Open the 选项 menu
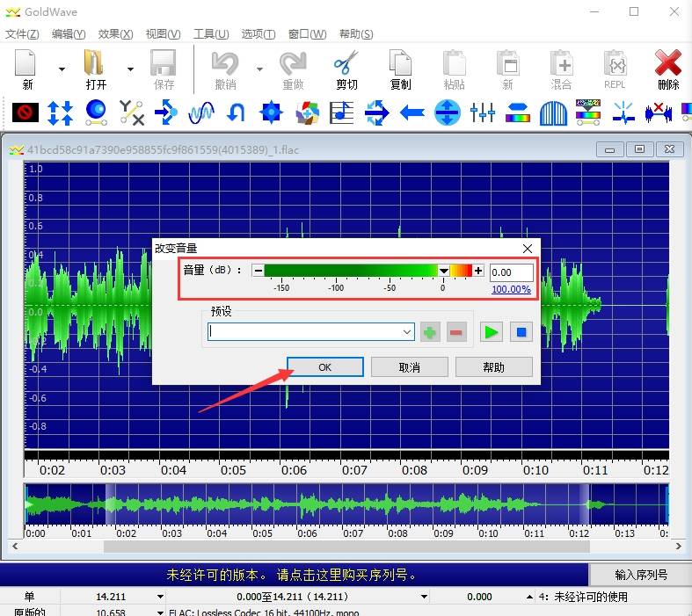This screenshot has height=616, width=692. (x=259, y=34)
